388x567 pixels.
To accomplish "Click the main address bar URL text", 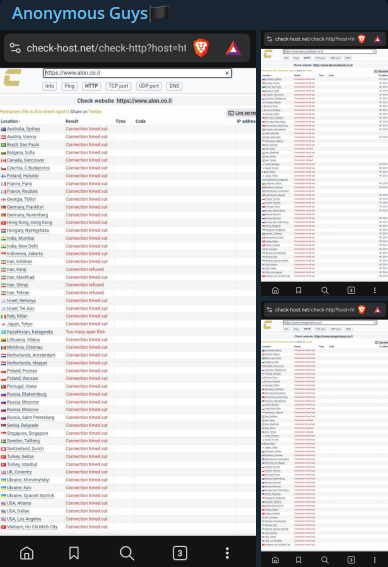I will pyautogui.click(x=106, y=48).
